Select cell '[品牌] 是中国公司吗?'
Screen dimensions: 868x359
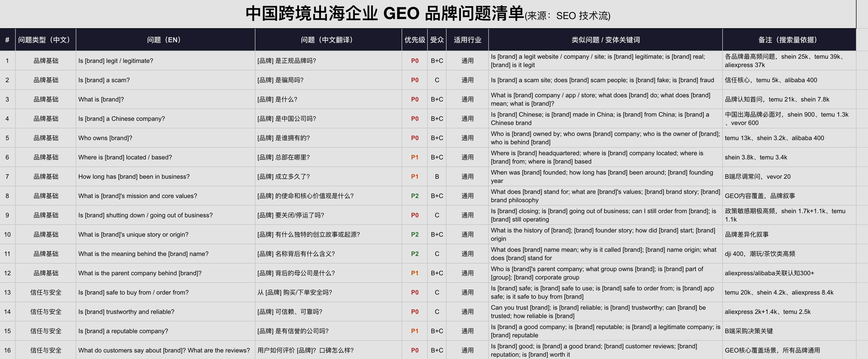point(328,119)
